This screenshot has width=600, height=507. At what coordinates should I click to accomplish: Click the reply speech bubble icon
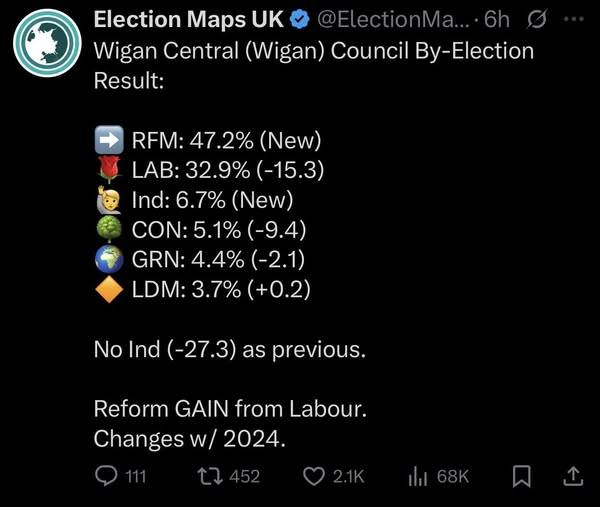[106, 477]
